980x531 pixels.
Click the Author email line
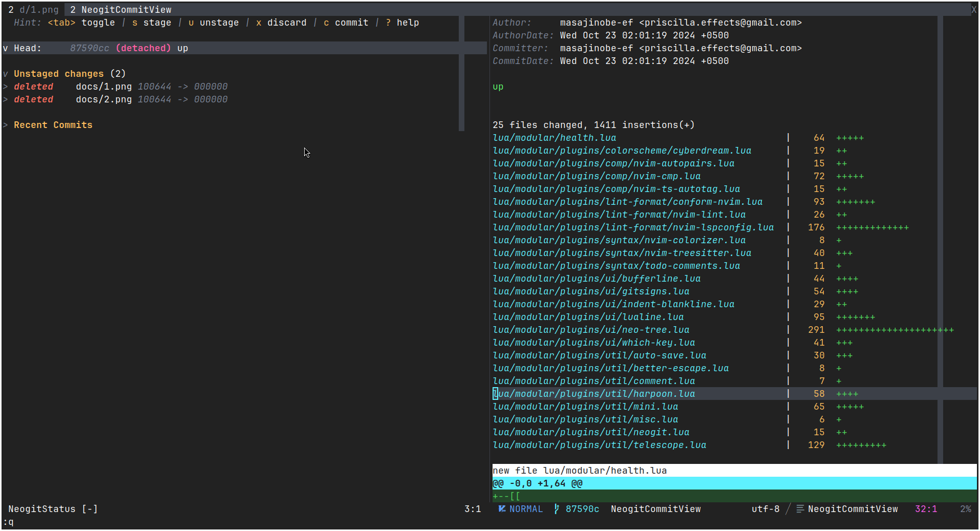tap(647, 23)
